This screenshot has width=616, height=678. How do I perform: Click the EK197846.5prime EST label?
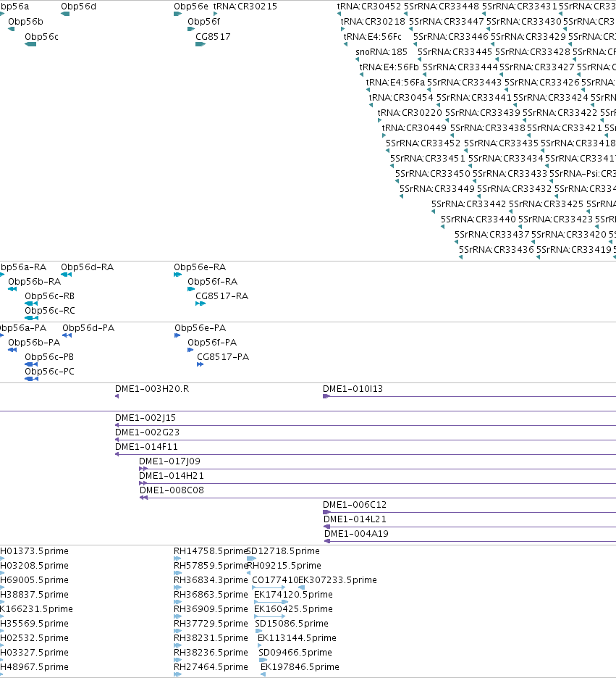point(300,667)
